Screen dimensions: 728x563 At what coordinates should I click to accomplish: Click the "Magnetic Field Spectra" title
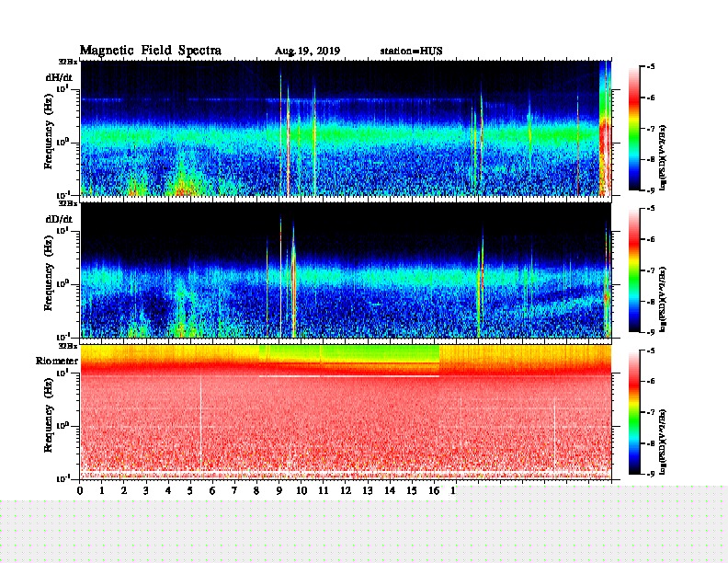151,51
